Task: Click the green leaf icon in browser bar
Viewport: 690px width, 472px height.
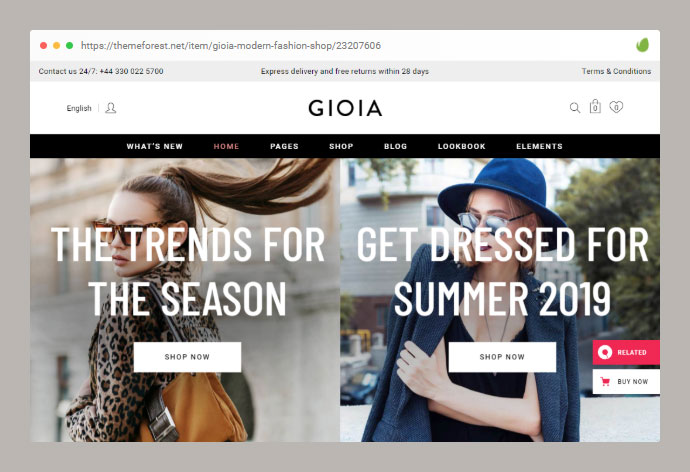Action: (x=642, y=45)
